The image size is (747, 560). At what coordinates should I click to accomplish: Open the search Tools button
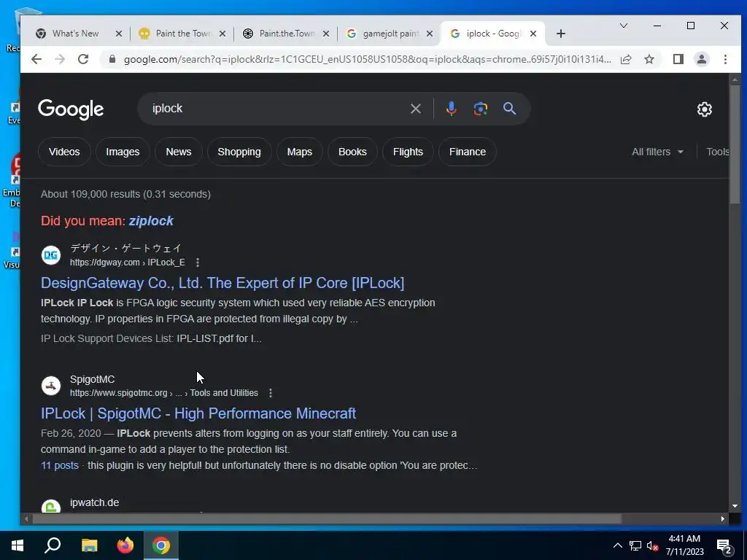coord(718,152)
